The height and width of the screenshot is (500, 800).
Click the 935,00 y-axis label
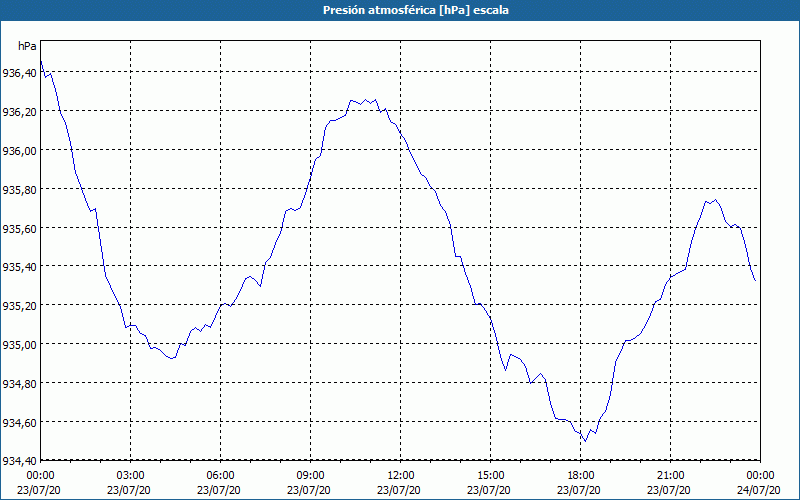coord(19,344)
